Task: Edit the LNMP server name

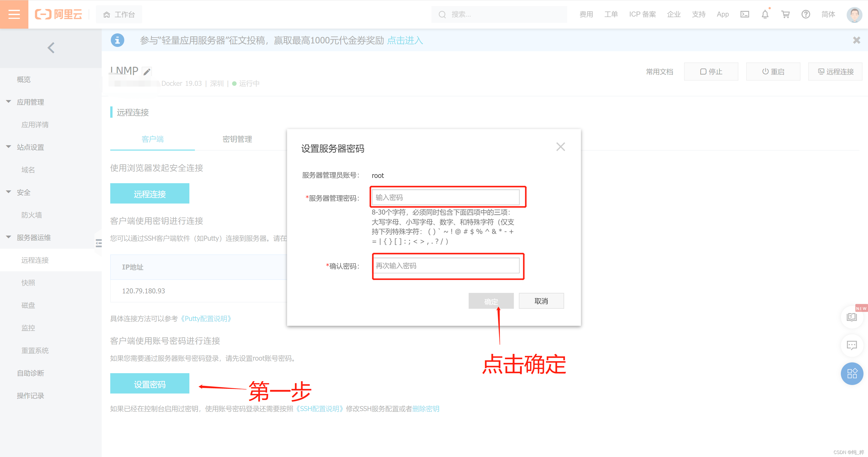Action: tap(147, 71)
